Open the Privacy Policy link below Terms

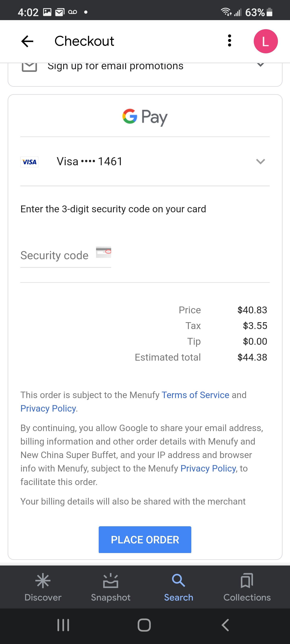point(48,409)
